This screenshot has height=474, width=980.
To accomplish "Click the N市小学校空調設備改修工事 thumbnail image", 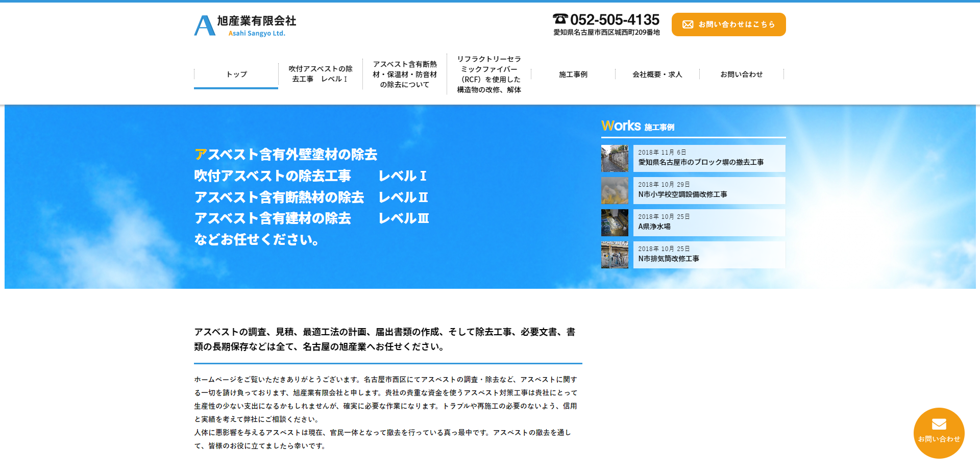I will click(x=615, y=191).
